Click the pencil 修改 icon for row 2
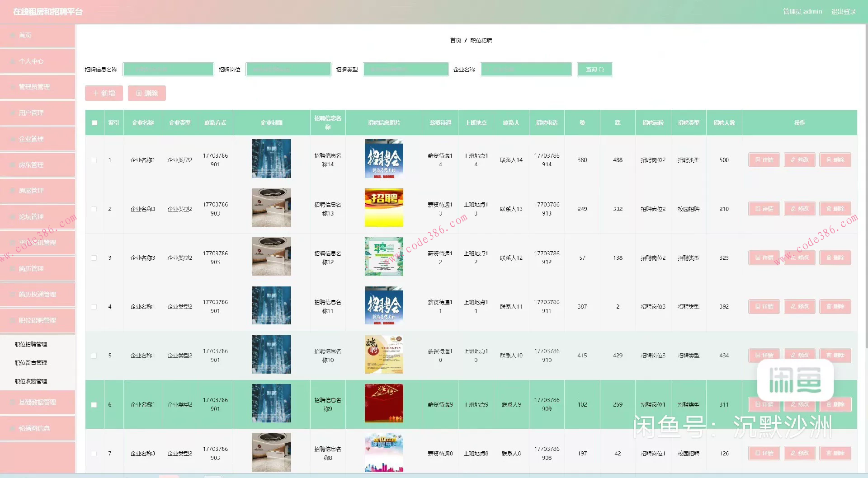868x478 pixels. [x=792, y=208]
